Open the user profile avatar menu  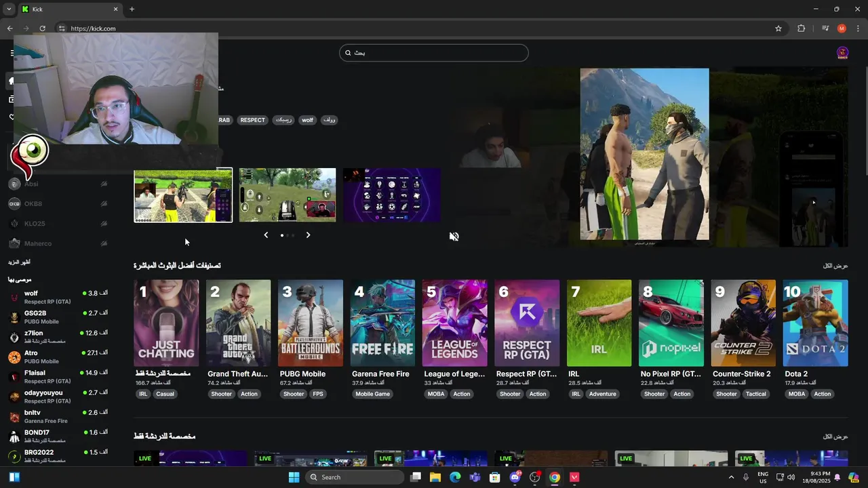(x=842, y=53)
